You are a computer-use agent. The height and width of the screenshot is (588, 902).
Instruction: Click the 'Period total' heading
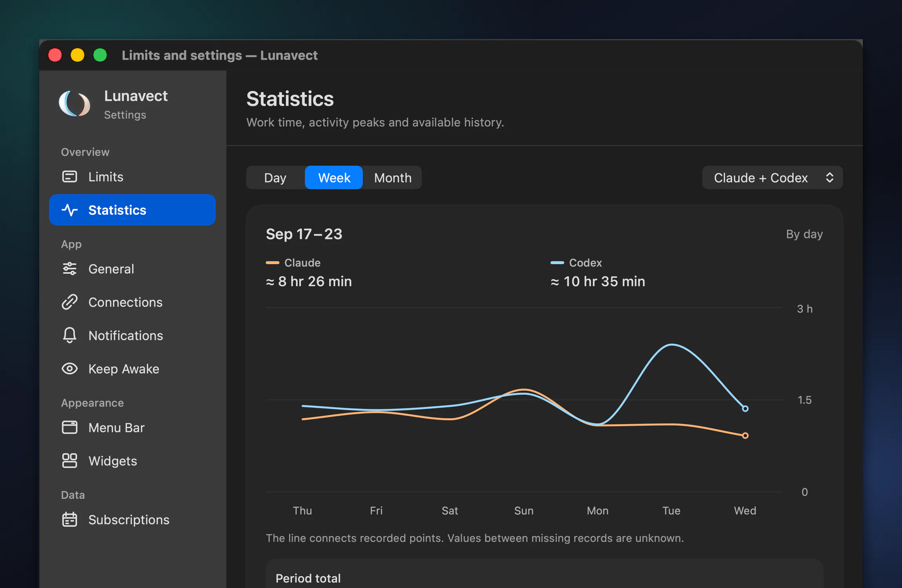coord(308,578)
